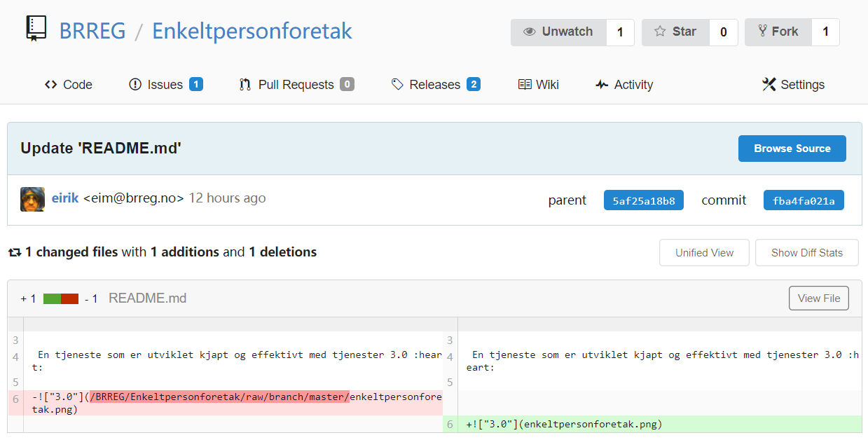Click View File for README.md

819,298
